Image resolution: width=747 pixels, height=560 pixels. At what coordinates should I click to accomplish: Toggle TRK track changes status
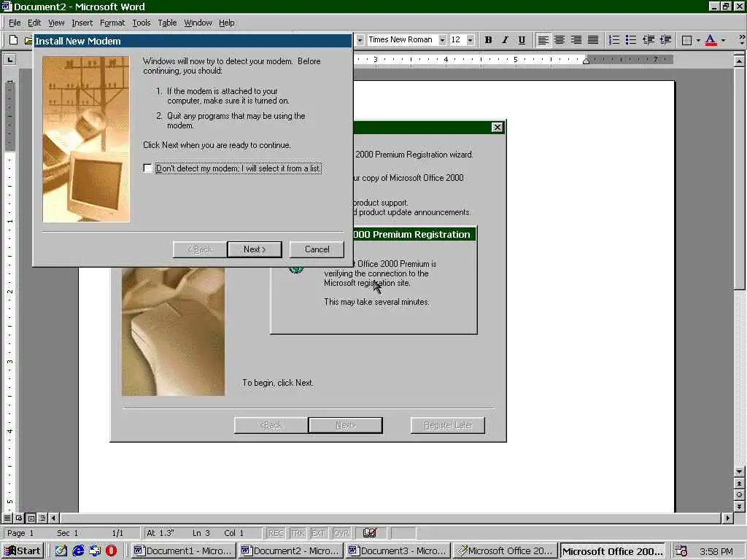click(x=298, y=533)
